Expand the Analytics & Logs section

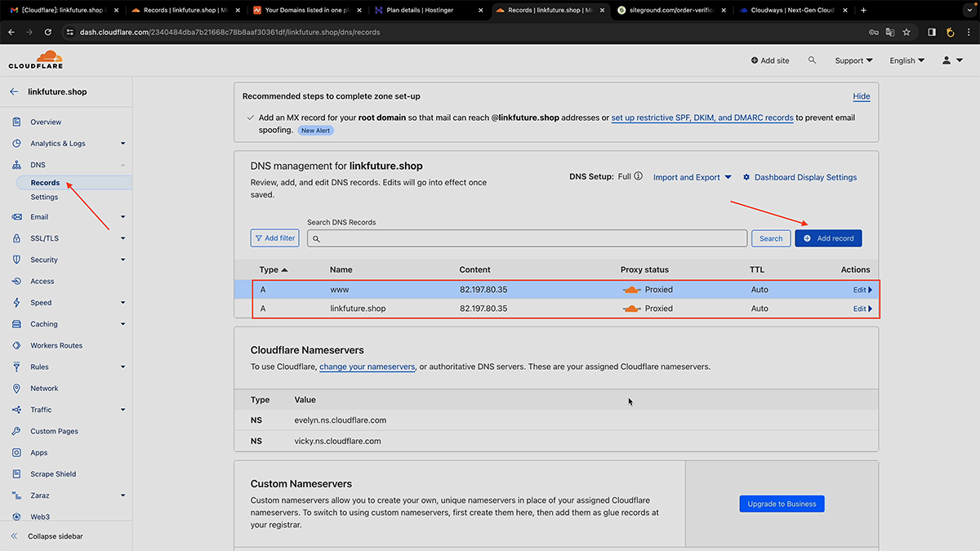point(123,144)
